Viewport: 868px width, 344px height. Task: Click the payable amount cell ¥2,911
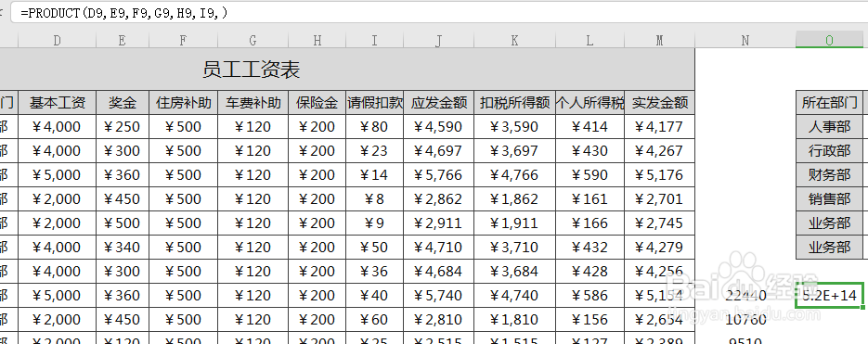(x=439, y=223)
